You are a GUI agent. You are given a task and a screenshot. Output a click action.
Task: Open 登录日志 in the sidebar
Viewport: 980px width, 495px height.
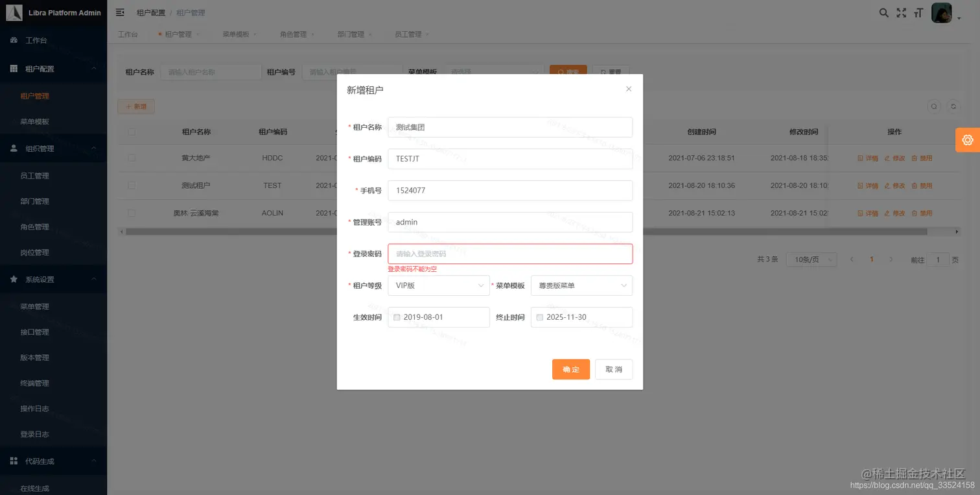point(34,434)
